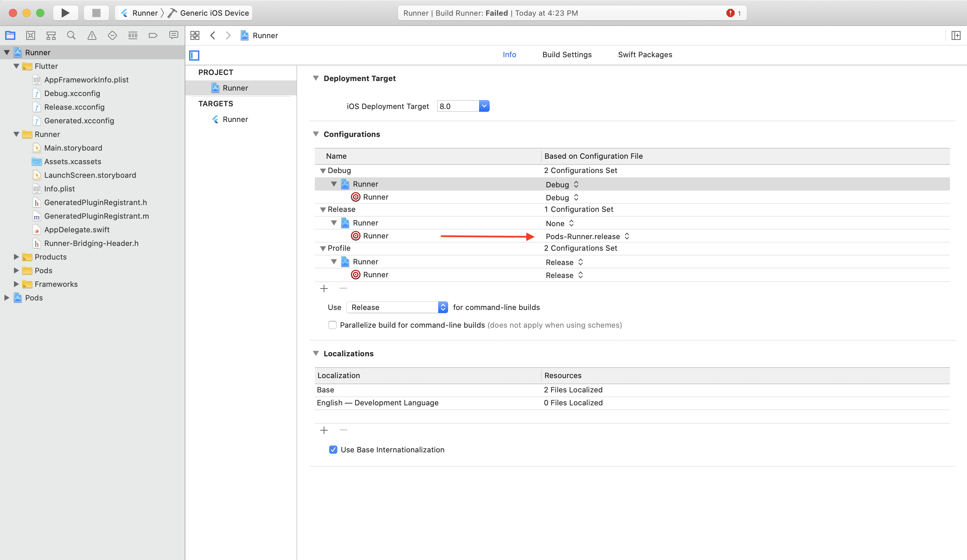This screenshot has width=967, height=560.
Task: Expand the Frameworks folder
Action: pyautogui.click(x=16, y=284)
